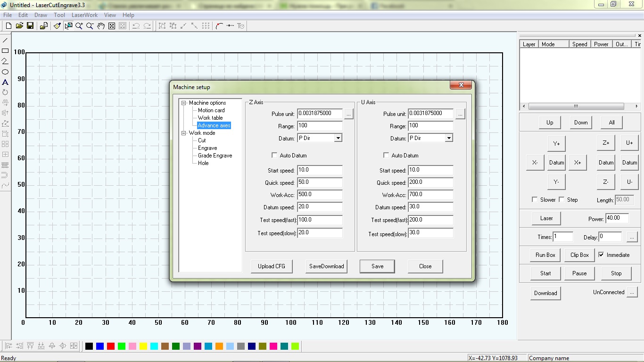Click the Save floppy disk icon
The height and width of the screenshot is (362, 644).
[x=30, y=26]
